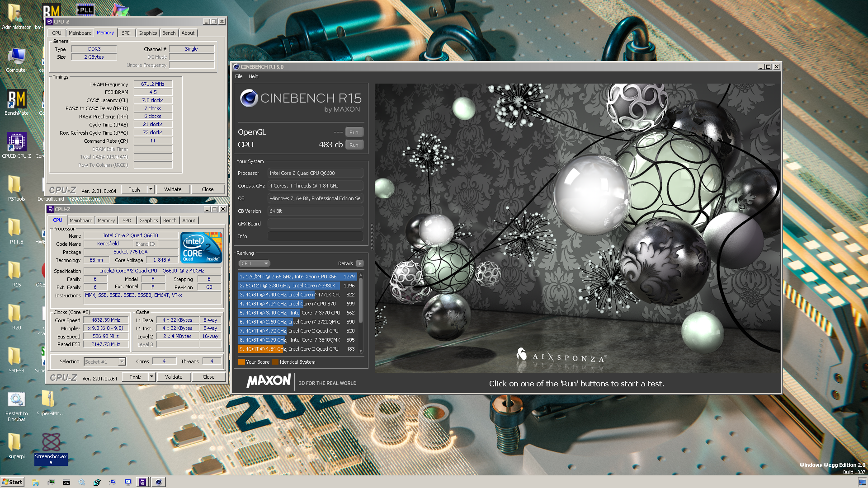Open the File menu in Cinebench
The width and height of the screenshot is (868, 488).
coord(239,76)
